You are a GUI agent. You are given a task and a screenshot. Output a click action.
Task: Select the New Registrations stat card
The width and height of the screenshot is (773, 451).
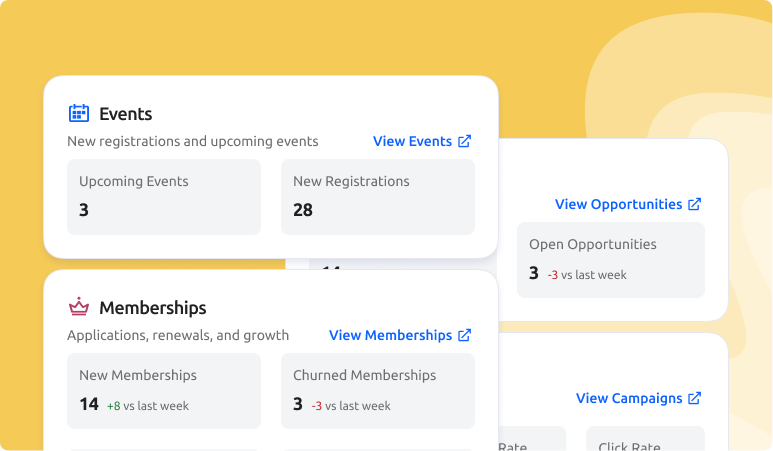point(378,197)
